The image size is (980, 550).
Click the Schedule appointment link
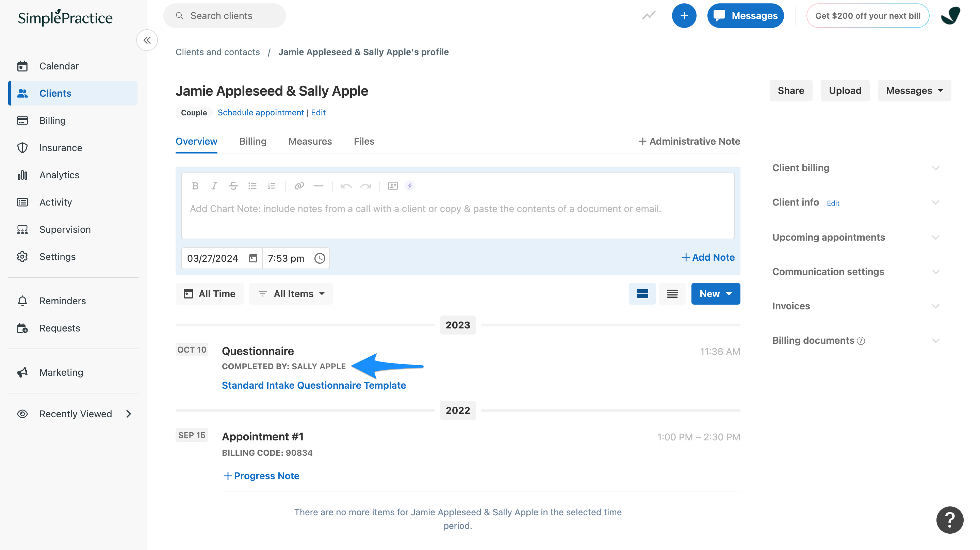tap(261, 112)
